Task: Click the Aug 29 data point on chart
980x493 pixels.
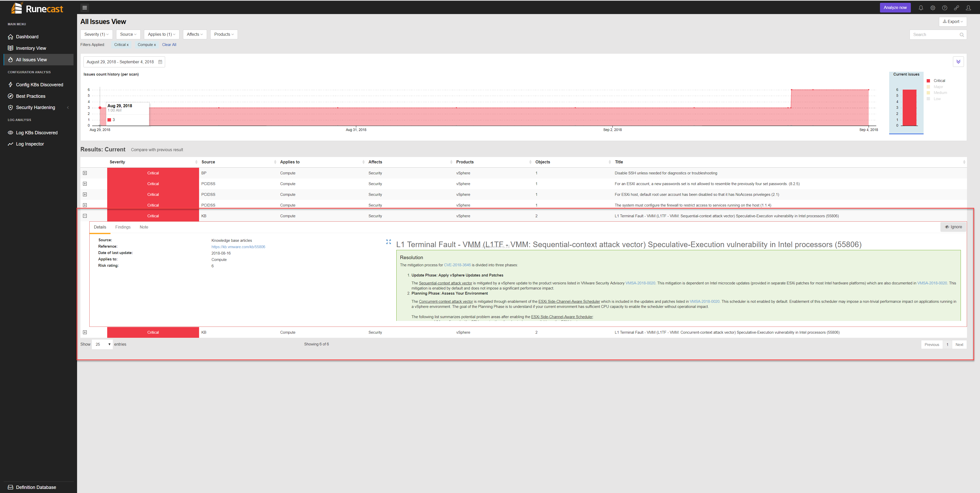Action: tap(100, 108)
